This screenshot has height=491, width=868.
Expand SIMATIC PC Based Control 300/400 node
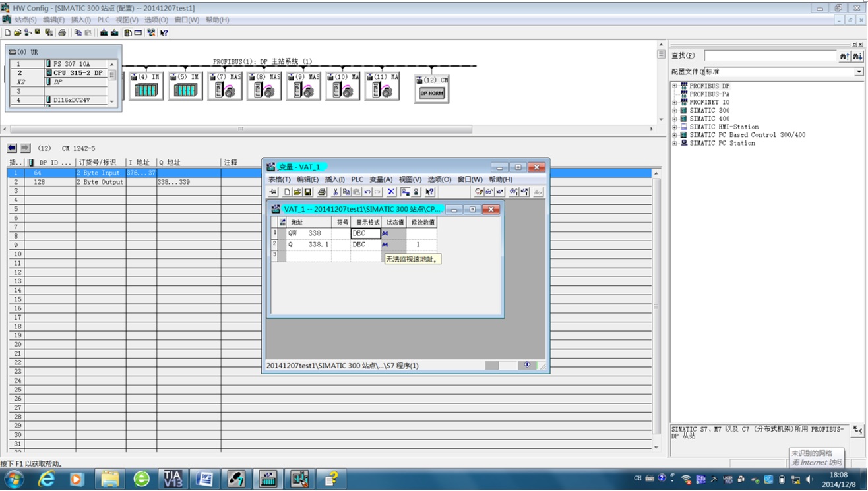(675, 135)
